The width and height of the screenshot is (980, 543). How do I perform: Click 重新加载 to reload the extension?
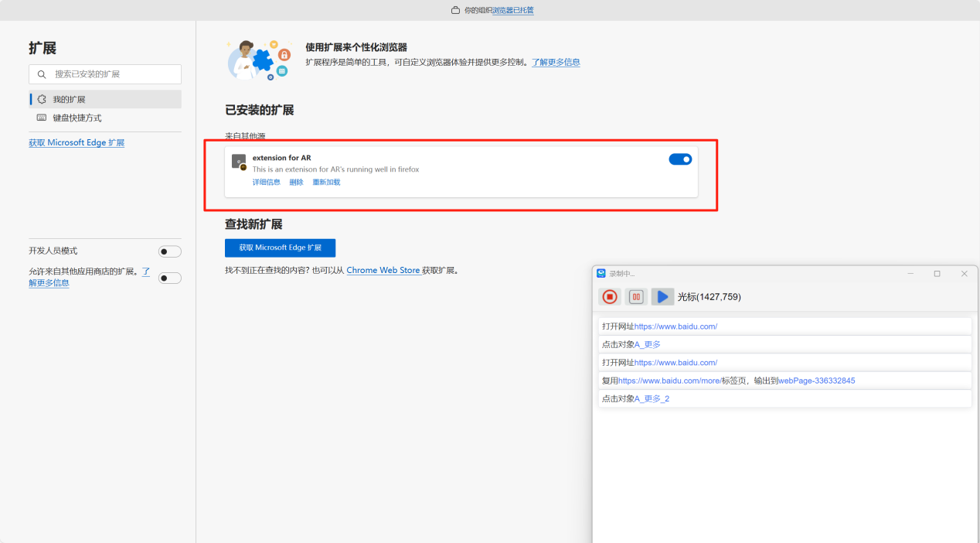(x=326, y=183)
